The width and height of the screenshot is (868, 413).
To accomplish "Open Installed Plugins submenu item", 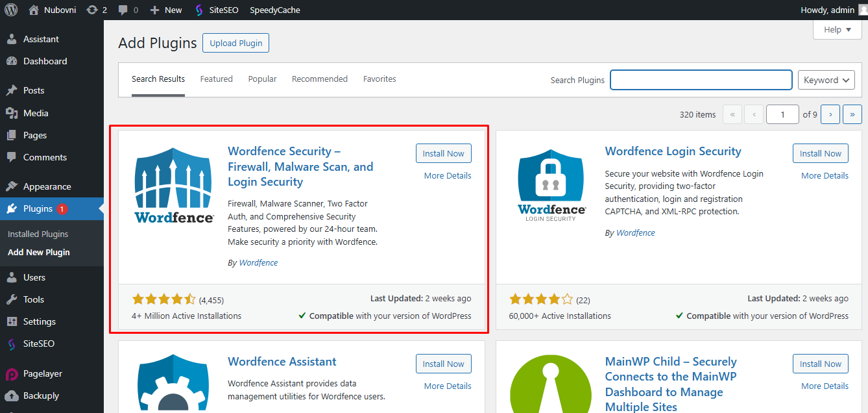I will tap(38, 234).
